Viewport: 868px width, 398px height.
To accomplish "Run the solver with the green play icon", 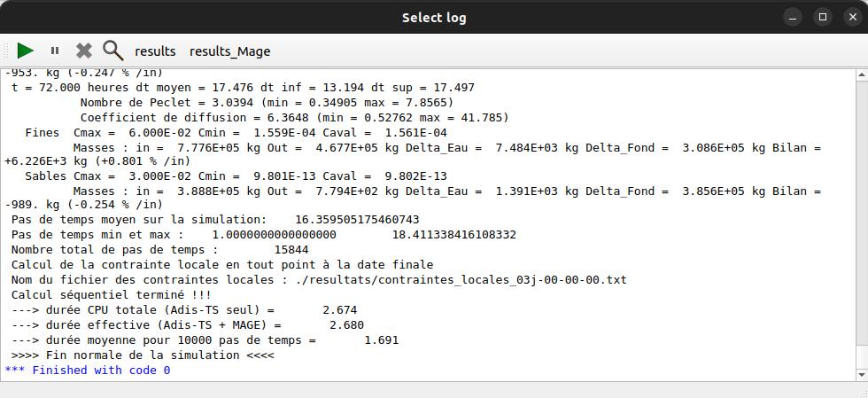I will coord(26,51).
